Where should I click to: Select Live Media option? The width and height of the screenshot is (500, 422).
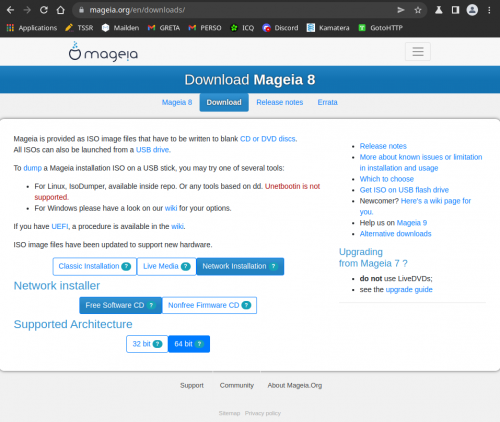[x=167, y=266]
